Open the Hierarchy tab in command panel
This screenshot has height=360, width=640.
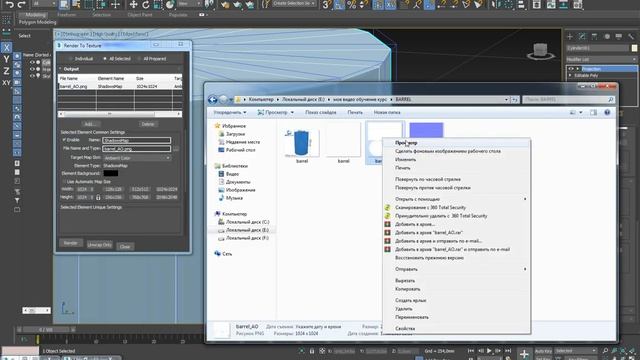click(594, 36)
